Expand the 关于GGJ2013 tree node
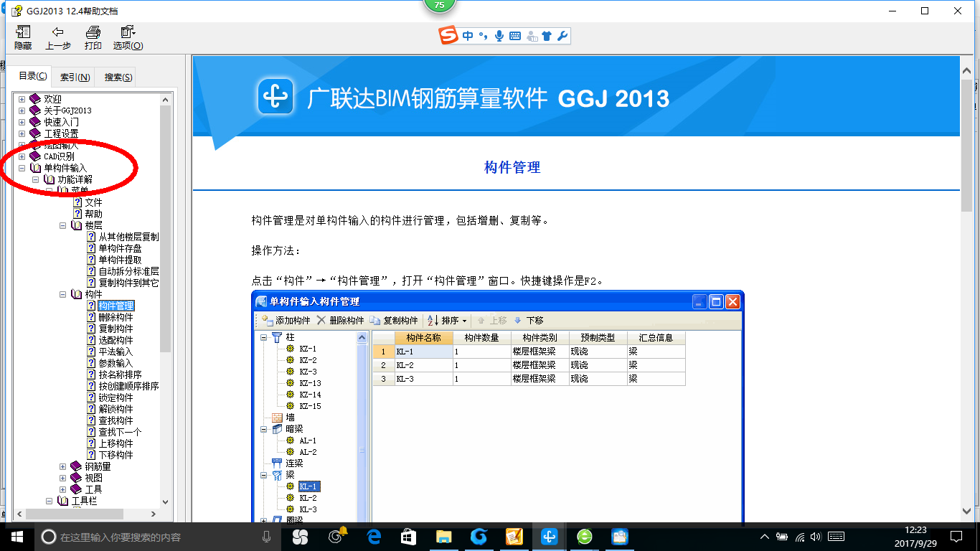 [22, 110]
